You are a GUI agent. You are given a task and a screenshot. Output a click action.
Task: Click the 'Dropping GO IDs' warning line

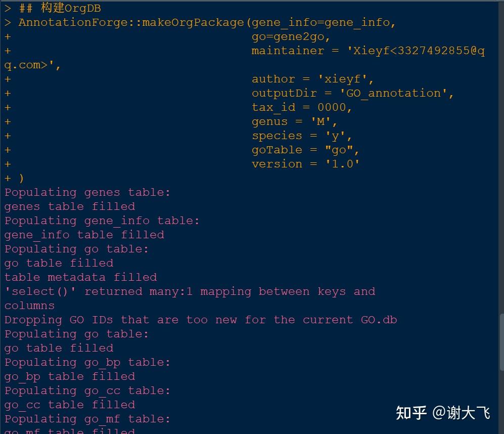point(201,320)
